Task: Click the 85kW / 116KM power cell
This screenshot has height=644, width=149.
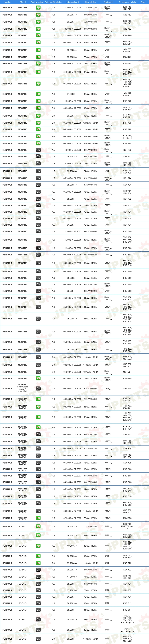Action: point(91,630)
